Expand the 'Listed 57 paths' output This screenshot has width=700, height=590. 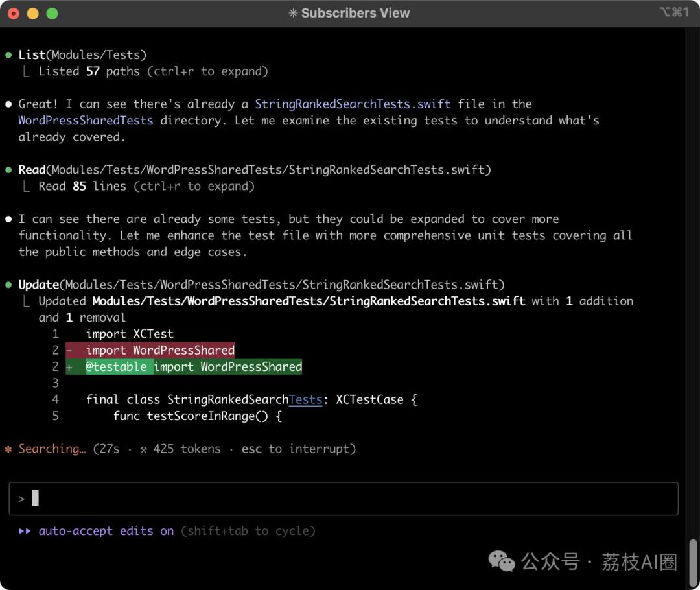click(x=153, y=71)
